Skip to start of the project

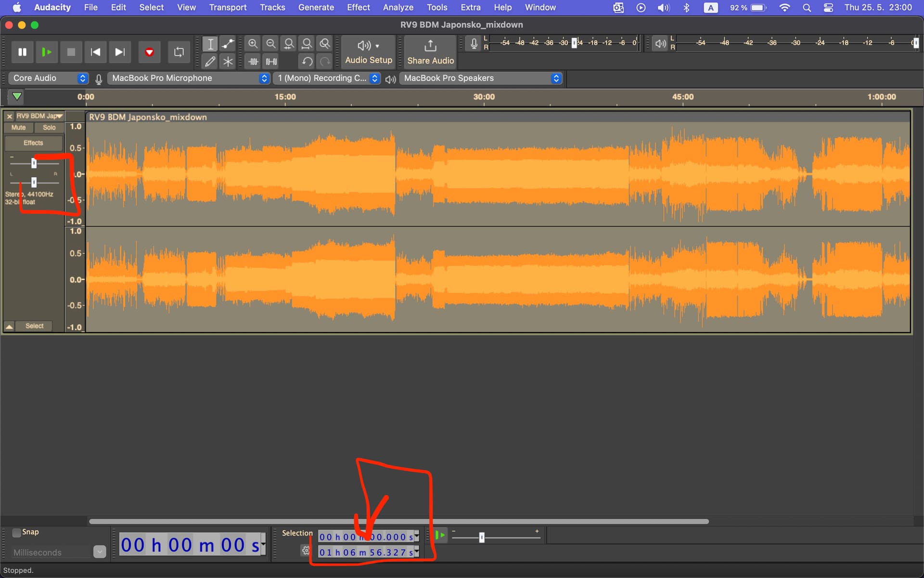(x=95, y=52)
